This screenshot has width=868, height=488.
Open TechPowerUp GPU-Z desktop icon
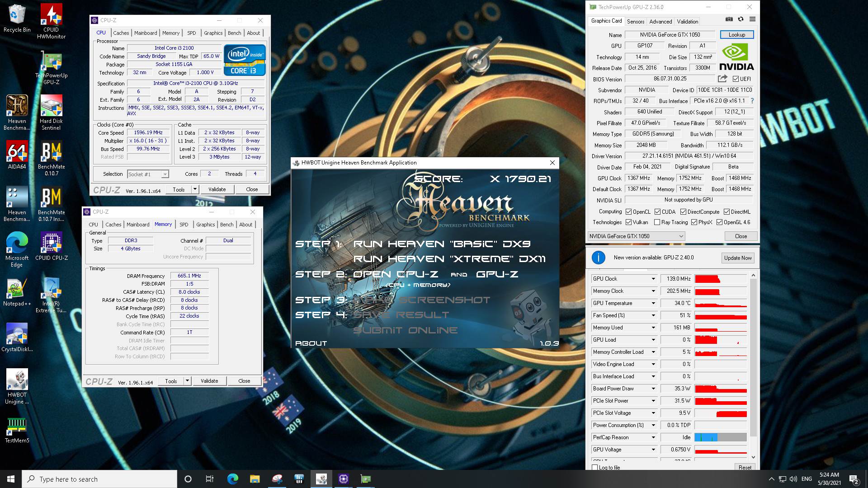point(51,67)
